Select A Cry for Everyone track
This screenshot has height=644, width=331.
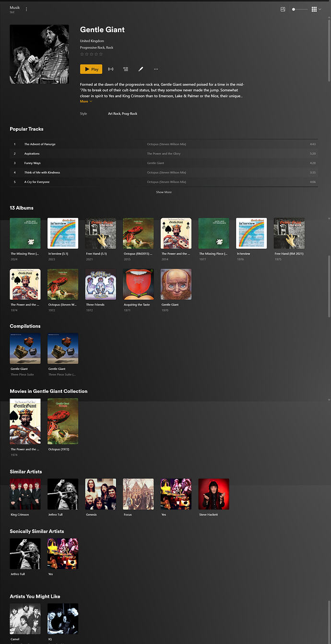tap(164, 182)
